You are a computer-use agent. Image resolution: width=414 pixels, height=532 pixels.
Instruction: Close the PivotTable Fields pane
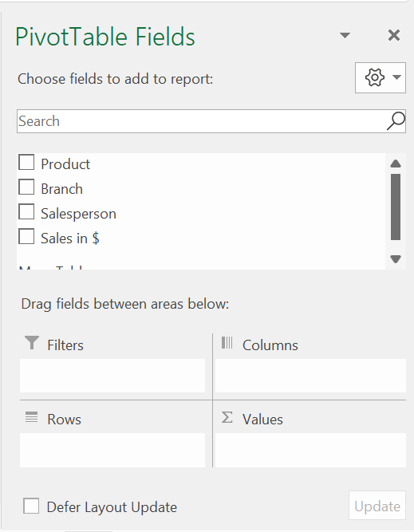pyautogui.click(x=393, y=35)
